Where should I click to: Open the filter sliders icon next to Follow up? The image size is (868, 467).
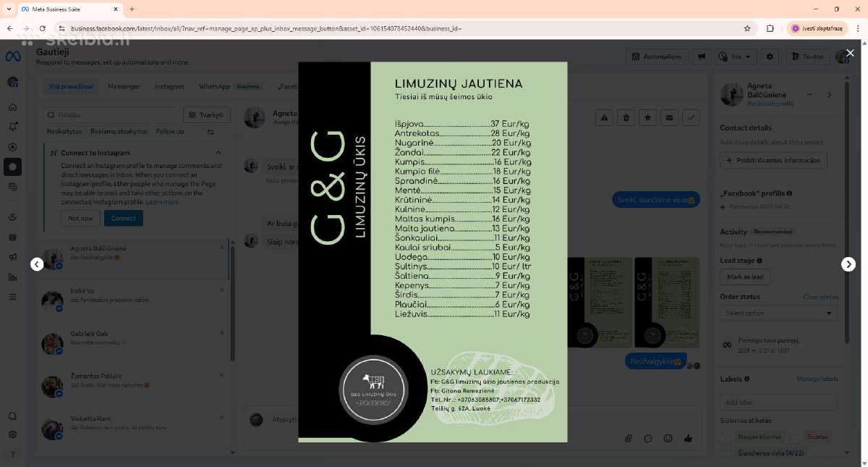tap(210, 132)
